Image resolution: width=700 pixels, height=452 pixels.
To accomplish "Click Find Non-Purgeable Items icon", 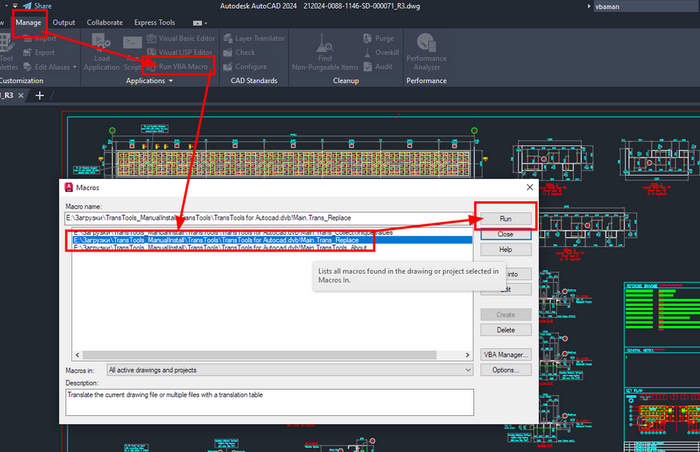I will coord(324,44).
